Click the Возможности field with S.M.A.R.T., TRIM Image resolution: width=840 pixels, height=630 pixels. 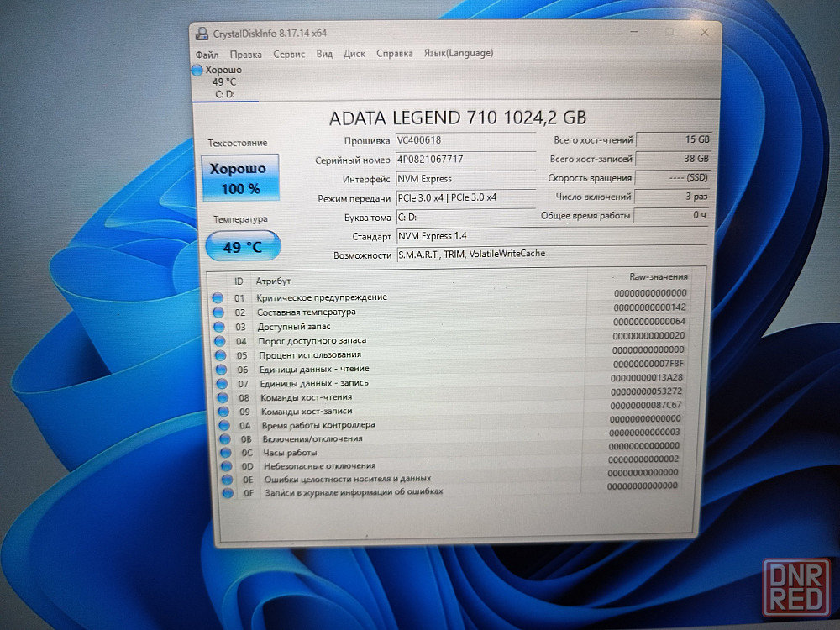552,254
